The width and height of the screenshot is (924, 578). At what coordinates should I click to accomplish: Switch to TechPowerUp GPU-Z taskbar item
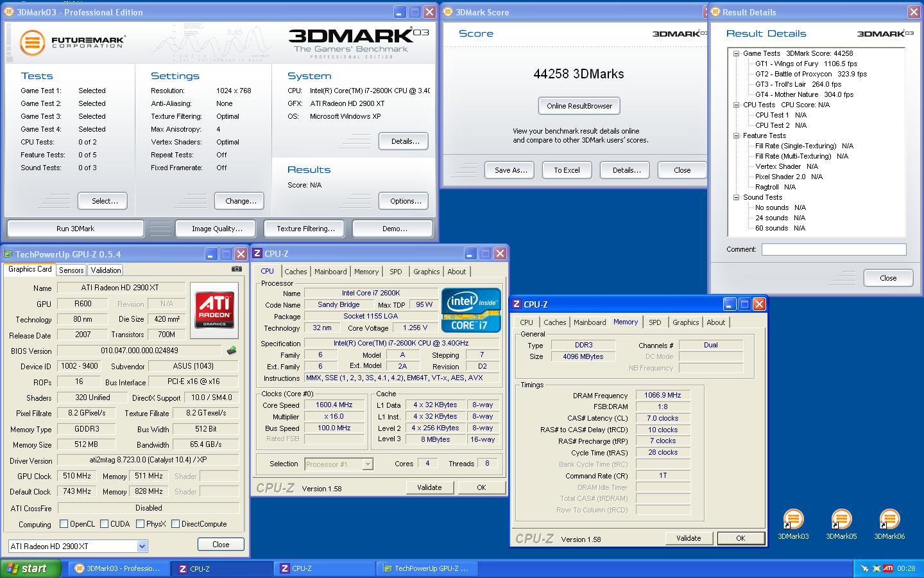[428, 568]
